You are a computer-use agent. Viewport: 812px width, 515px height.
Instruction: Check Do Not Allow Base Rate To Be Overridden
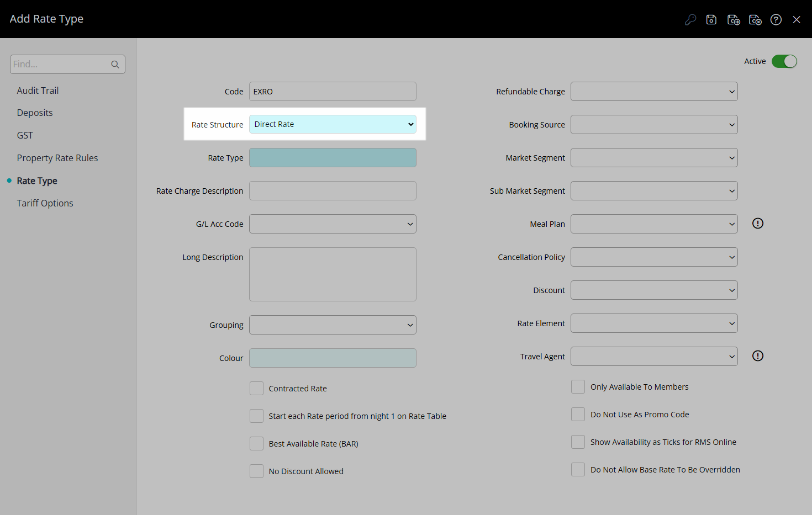click(x=578, y=470)
